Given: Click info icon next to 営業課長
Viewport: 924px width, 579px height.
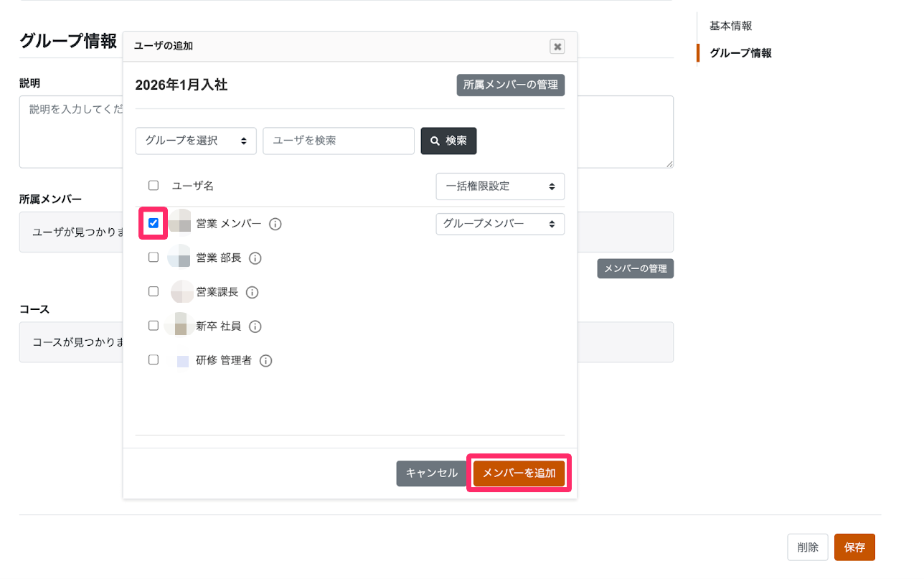Looking at the screenshot, I should tap(252, 292).
